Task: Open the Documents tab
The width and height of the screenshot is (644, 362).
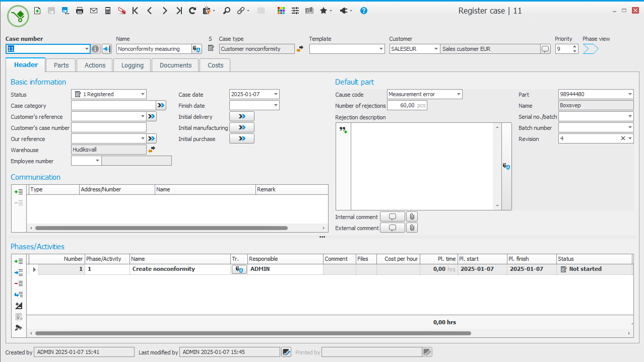Action: point(175,65)
